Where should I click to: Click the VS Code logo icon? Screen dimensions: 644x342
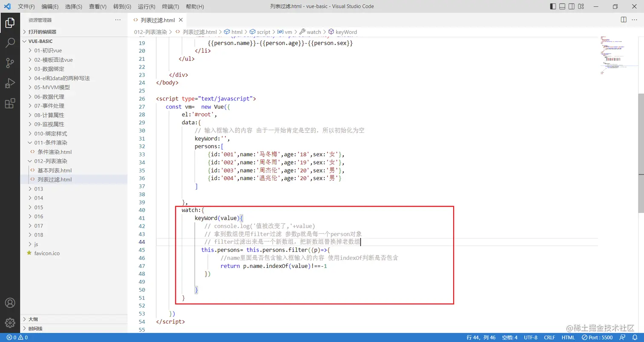point(7,6)
